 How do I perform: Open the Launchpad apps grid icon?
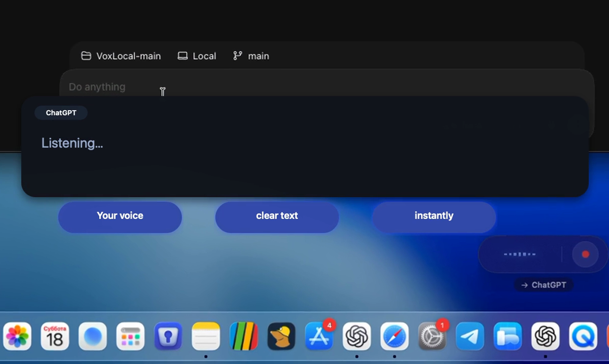pyautogui.click(x=130, y=336)
